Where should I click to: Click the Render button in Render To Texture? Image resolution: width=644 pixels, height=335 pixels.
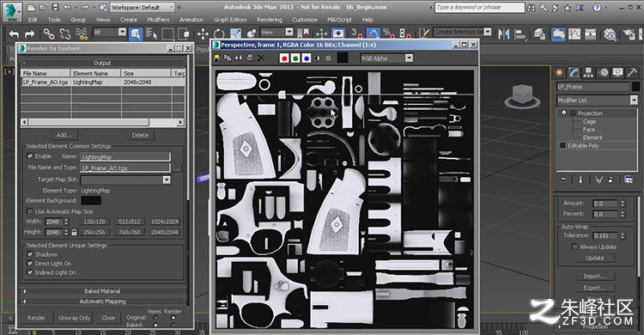(37, 318)
